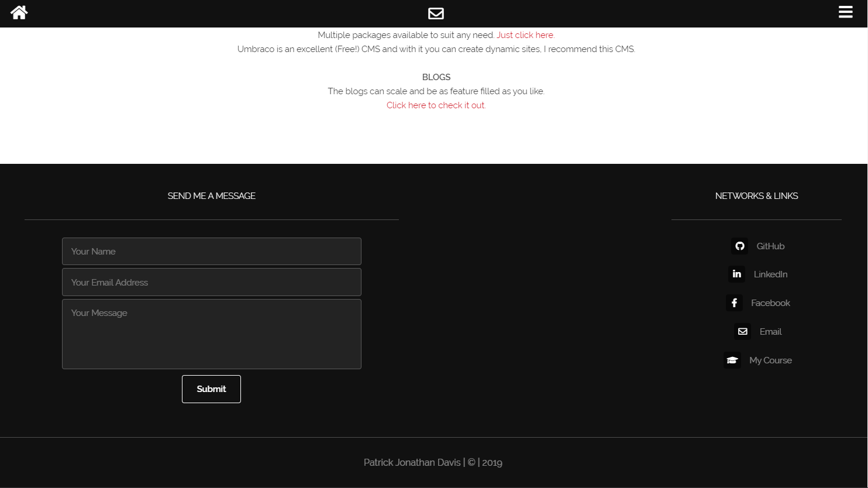Open the GitHub icon in Networks & Links

pyautogui.click(x=739, y=246)
